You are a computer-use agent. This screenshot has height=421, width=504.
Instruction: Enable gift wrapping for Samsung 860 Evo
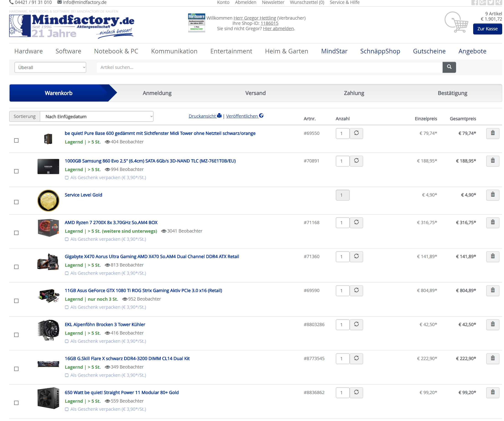pyautogui.click(x=67, y=178)
